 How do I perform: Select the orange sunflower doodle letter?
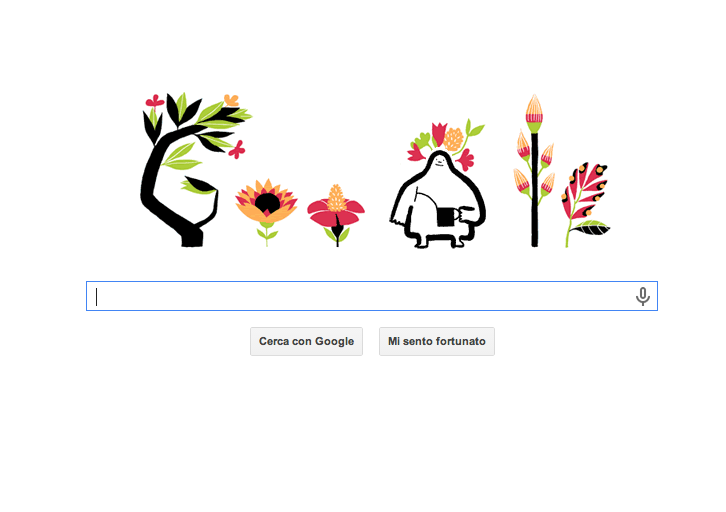coord(266,203)
